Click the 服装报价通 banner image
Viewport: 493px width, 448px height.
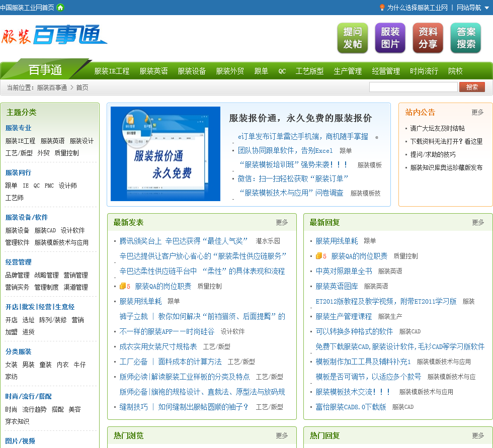tap(166, 154)
